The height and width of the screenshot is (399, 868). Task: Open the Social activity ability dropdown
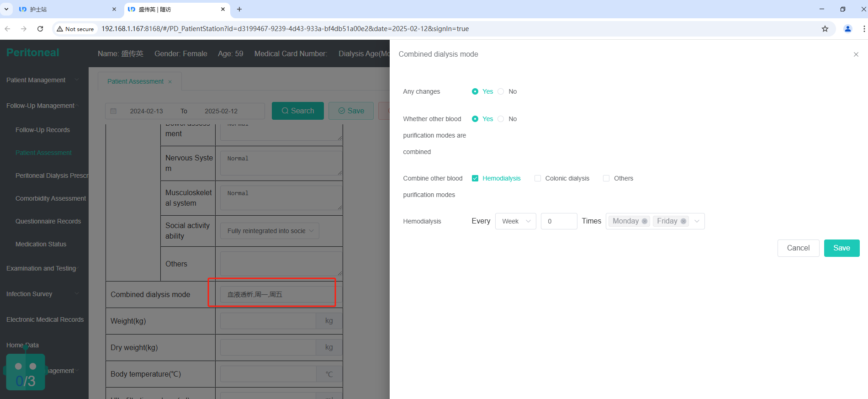(270, 231)
